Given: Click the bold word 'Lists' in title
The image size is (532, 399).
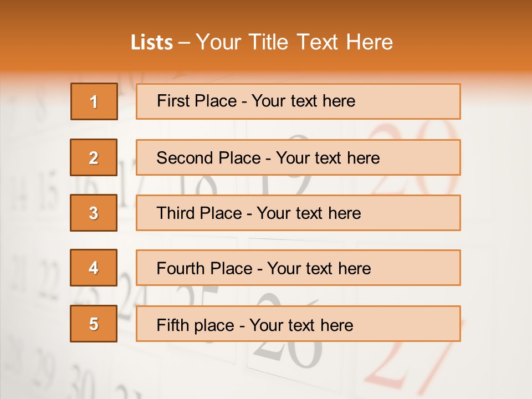Looking at the screenshot, I should click(x=151, y=42).
